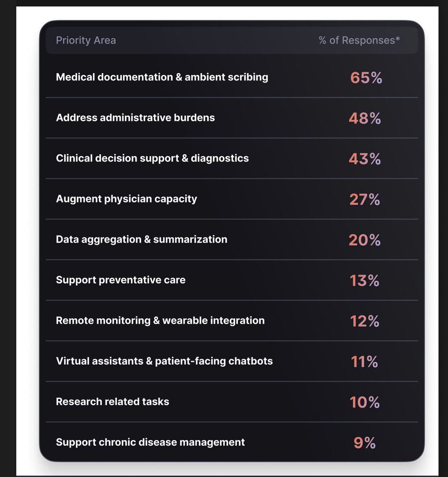The image size is (448, 477).
Task: Click the 11% response value
Action: 365,362
